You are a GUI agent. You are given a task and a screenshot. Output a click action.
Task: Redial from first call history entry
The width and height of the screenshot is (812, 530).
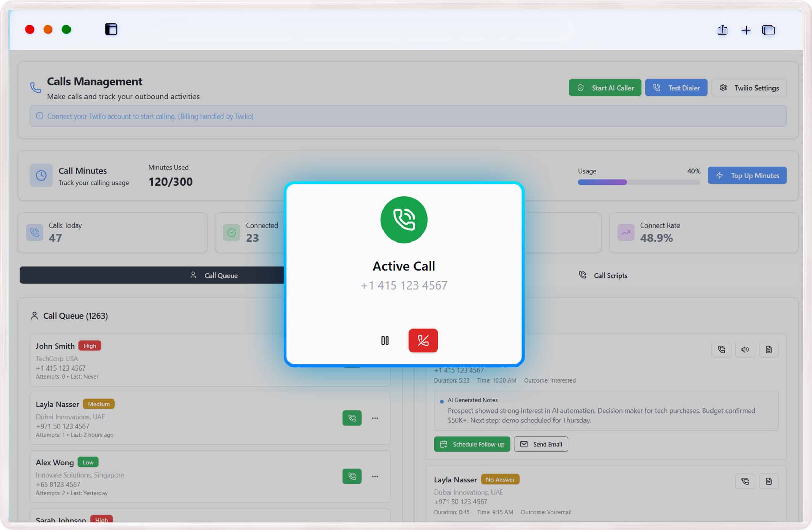point(721,349)
